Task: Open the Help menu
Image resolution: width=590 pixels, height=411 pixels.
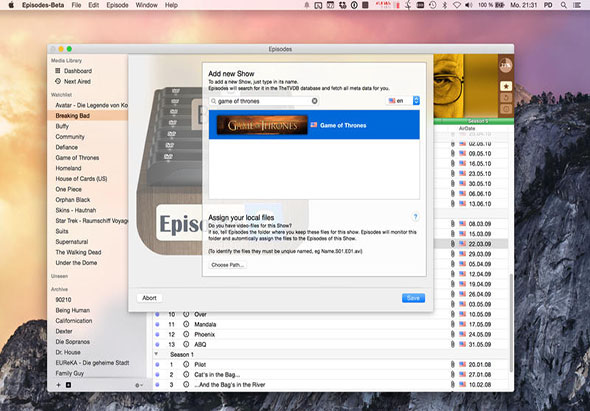Action: tap(171, 5)
